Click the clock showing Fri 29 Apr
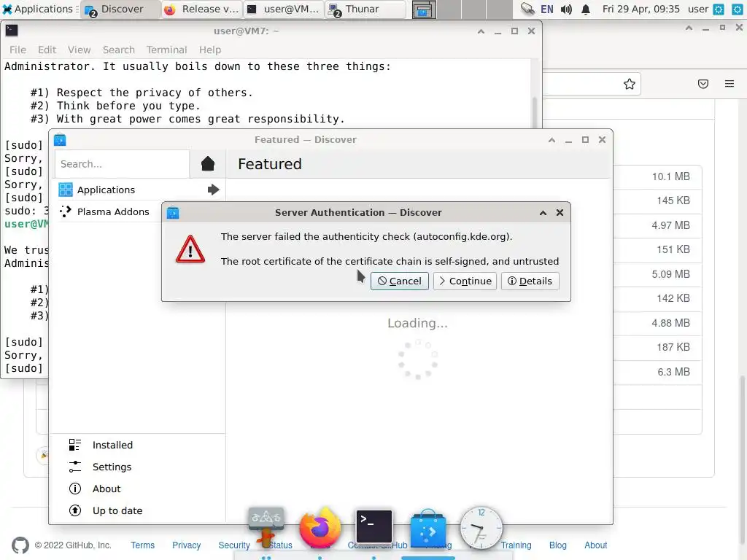The image size is (747, 560). coord(640,9)
